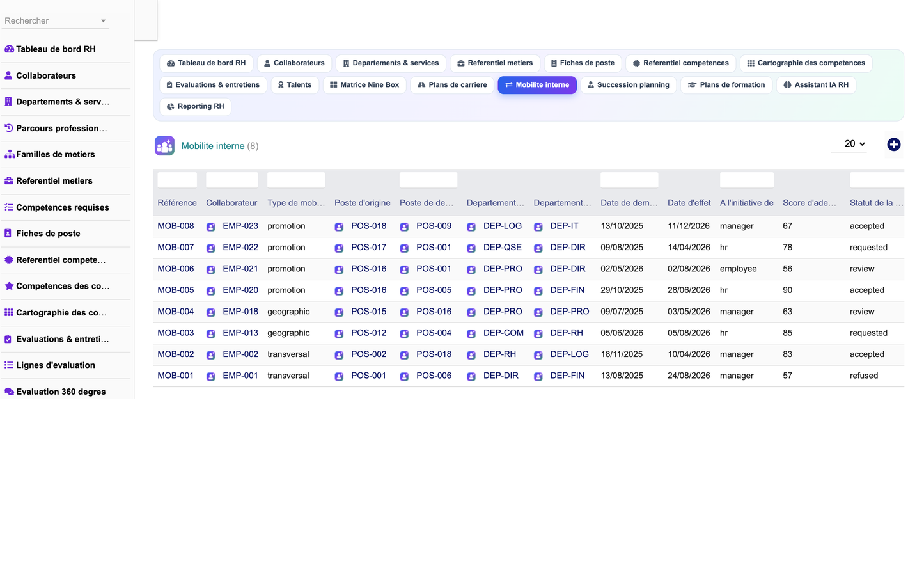Click the employee icon beside EMP-023
This screenshot has width=924, height=572.
tap(211, 227)
